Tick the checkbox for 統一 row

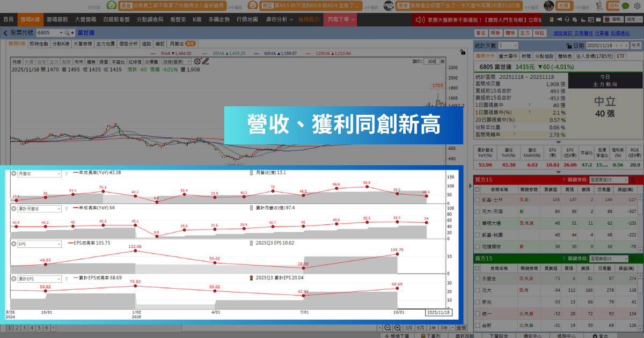click(478, 313)
